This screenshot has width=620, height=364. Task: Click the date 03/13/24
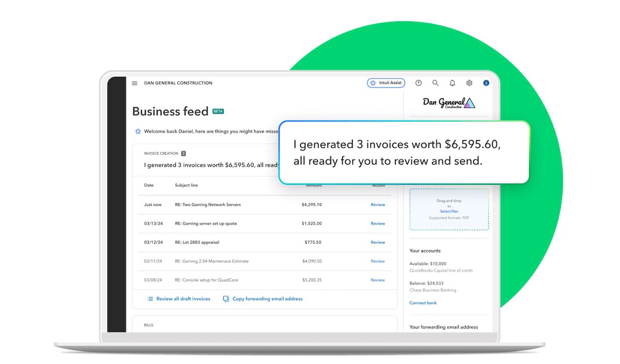pos(153,224)
